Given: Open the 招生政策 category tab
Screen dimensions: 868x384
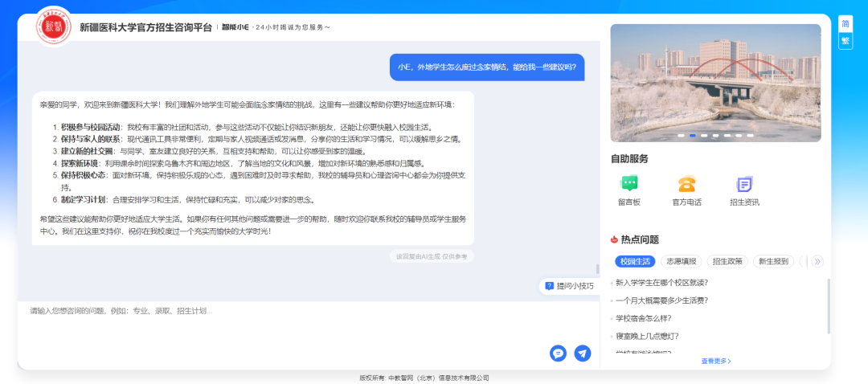Looking at the screenshot, I should click(728, 261).
